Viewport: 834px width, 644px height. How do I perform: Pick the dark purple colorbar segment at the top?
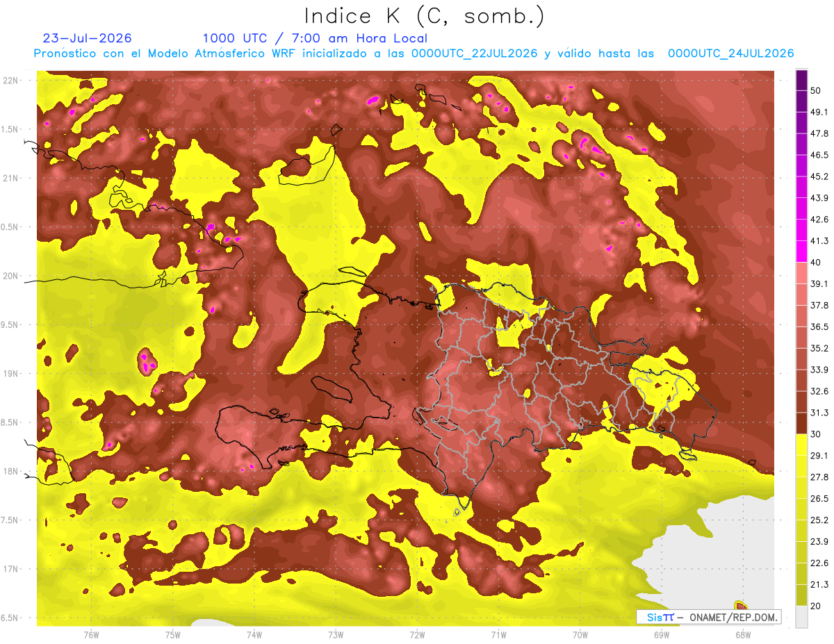[801, 80]
